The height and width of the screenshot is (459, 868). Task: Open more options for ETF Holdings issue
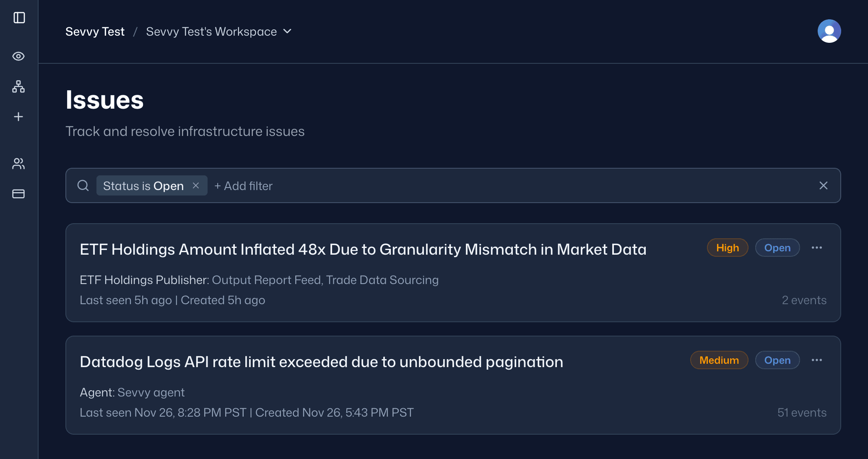coord(816,248)
